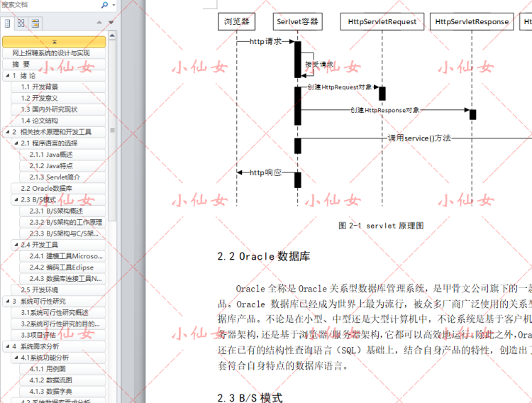This screenshot has height=403, width=532.
Task: Select 2.4.2 编码工具Eclipse heading
Action: 62,267
